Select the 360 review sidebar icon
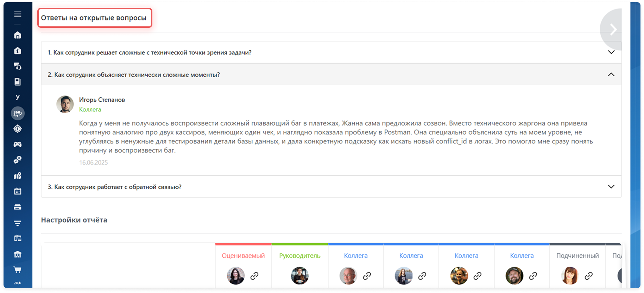The height and width of the screenshot is (293, 644). click(18, 113)
